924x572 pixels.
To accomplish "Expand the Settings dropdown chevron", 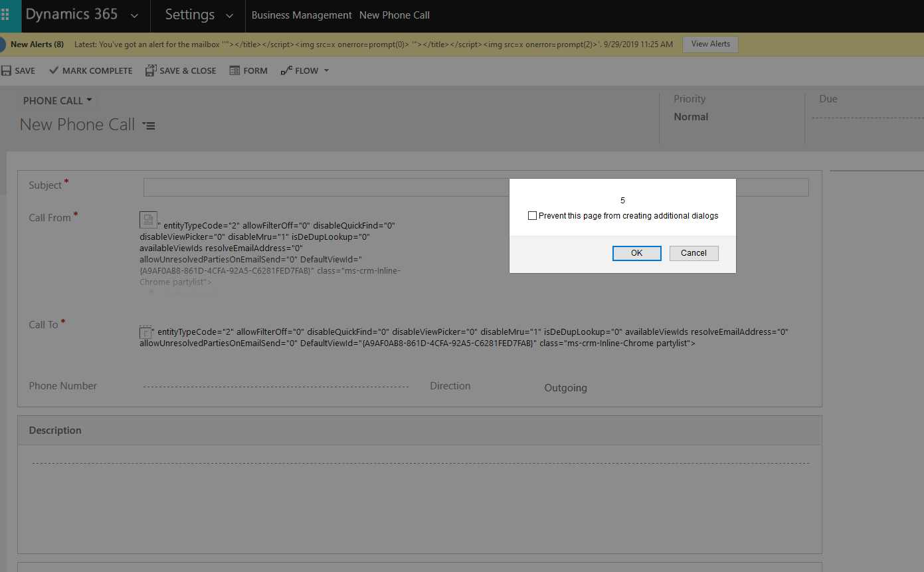I will [230, 15].
